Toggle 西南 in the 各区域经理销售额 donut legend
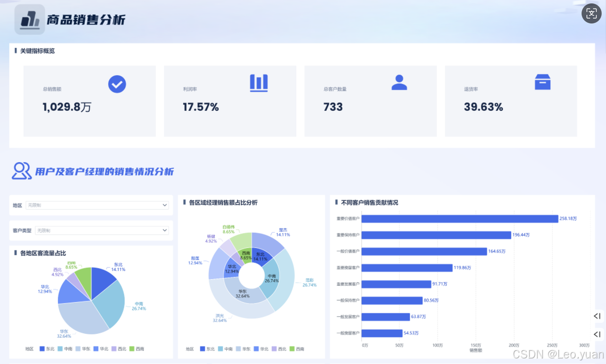606x364 pixels. coord(297,349)
